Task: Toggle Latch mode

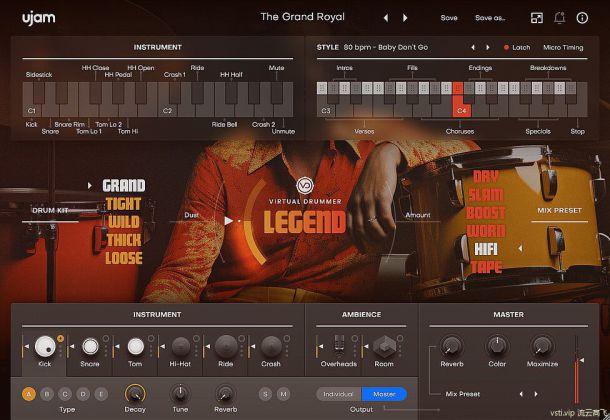Action: 517,47
